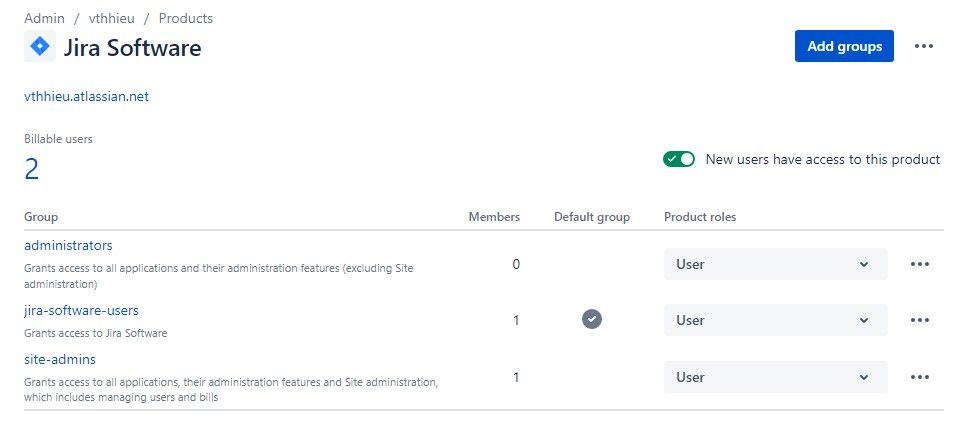This screenshot has width=964, height=423.
Task: Open the ellipsis menu for jira-software-users group
Action: pyautogui.click(x=919, y=320)
